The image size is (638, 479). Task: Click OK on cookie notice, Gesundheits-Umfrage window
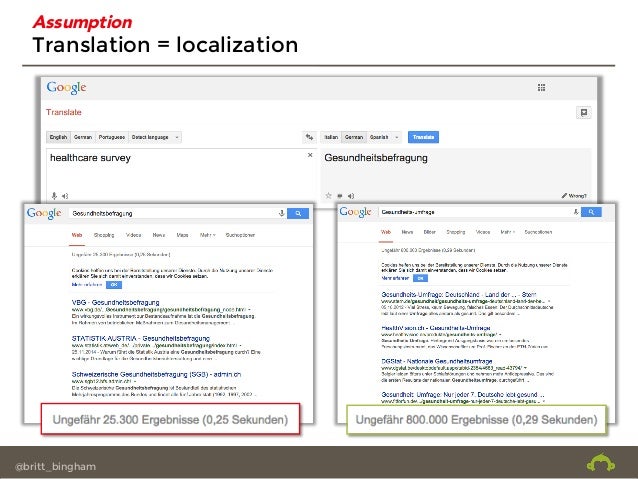420,278
